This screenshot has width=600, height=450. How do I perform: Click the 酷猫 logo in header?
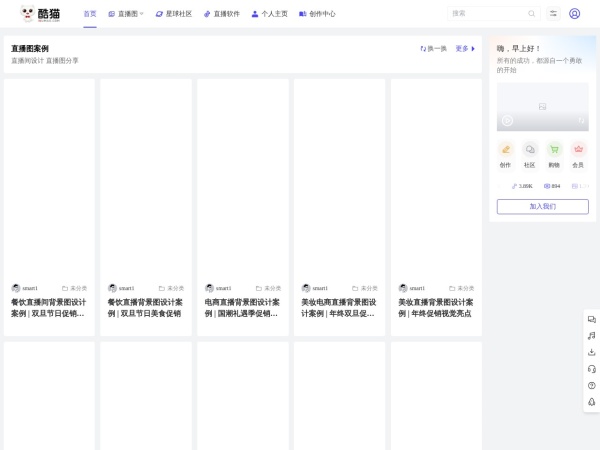[40, 14]
